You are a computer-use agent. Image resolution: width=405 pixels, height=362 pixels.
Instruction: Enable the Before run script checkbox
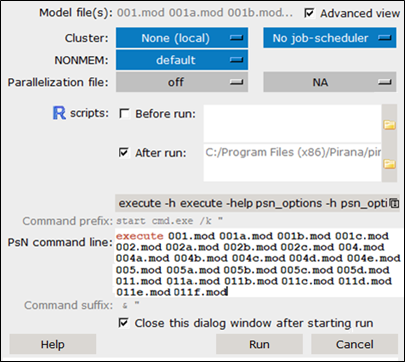coord(124,114)
